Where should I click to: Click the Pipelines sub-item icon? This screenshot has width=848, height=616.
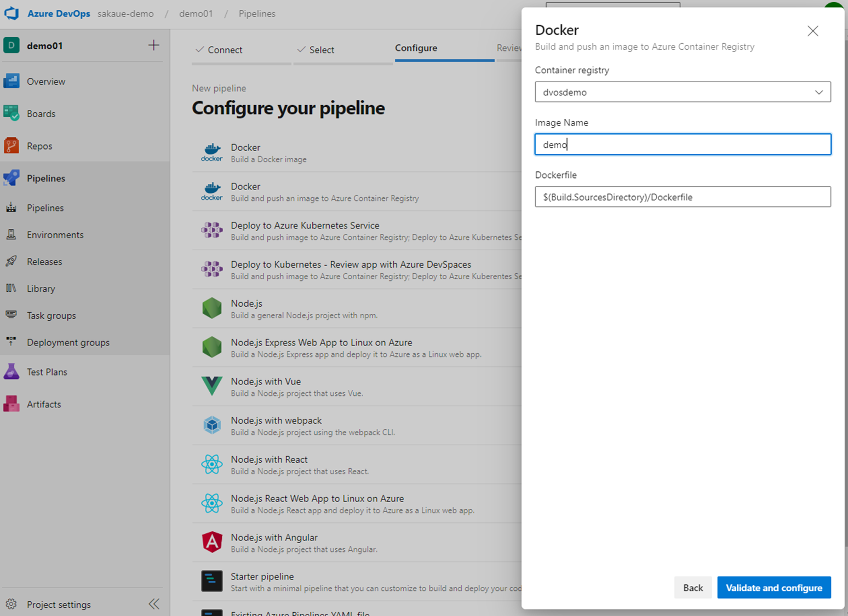pyautogui.click(x=11, y=208)
